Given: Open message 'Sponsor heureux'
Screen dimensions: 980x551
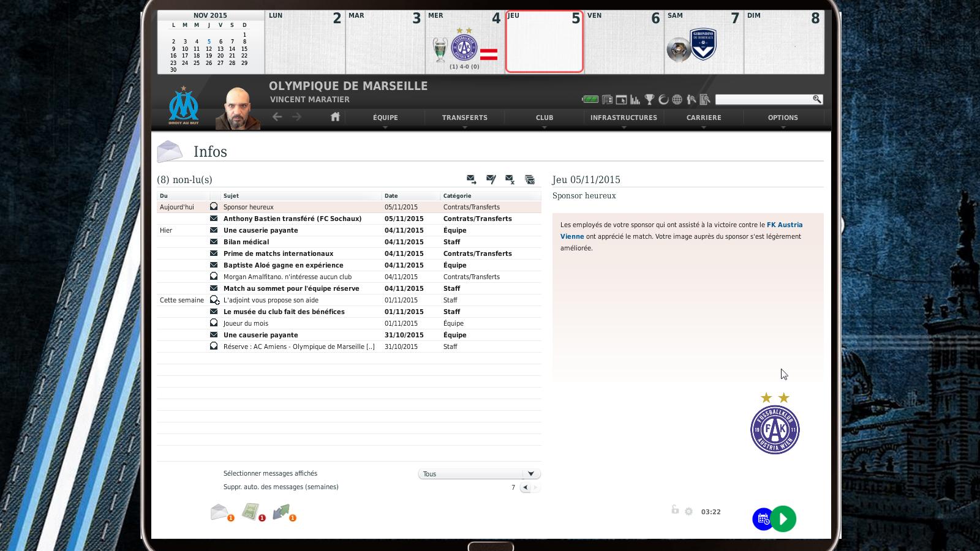Looking at the screenshot, I should (349, 207).
